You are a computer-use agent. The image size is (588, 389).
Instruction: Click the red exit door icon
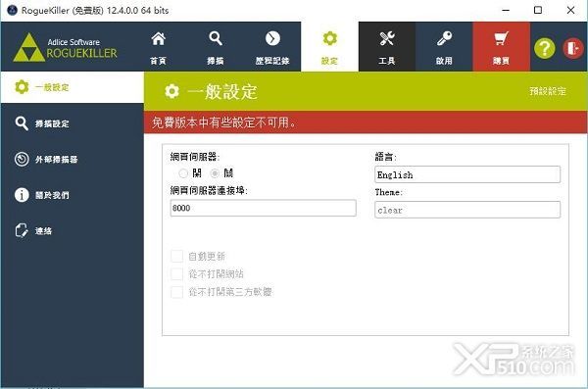coord(572,48)
